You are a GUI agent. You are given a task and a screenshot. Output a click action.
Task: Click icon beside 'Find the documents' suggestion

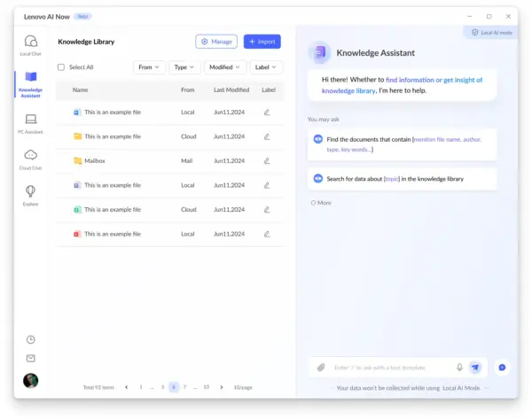318,139
